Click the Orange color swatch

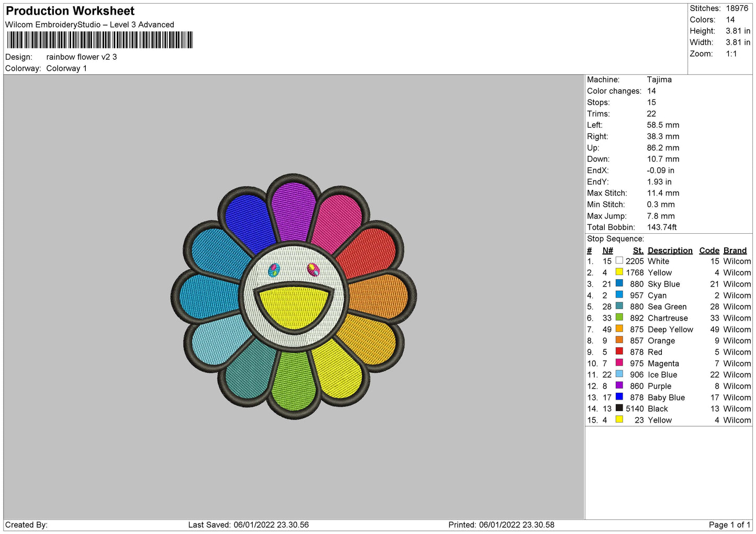pos(619,340)
